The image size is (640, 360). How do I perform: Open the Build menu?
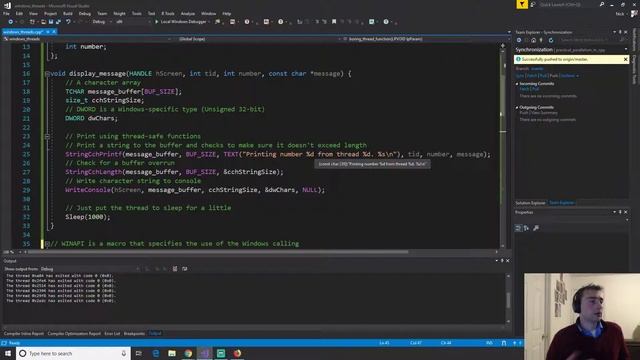pyautogui.click(x=68, y=13)
